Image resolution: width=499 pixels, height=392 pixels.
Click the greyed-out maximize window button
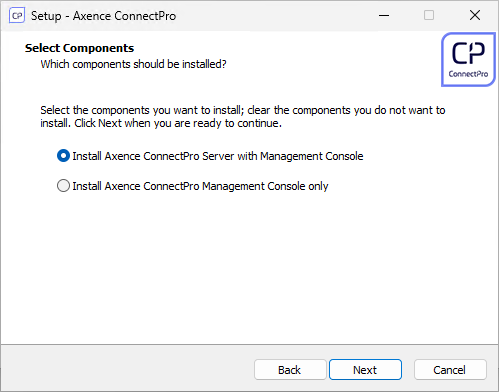pyautogui.click(x=429, y=15)
